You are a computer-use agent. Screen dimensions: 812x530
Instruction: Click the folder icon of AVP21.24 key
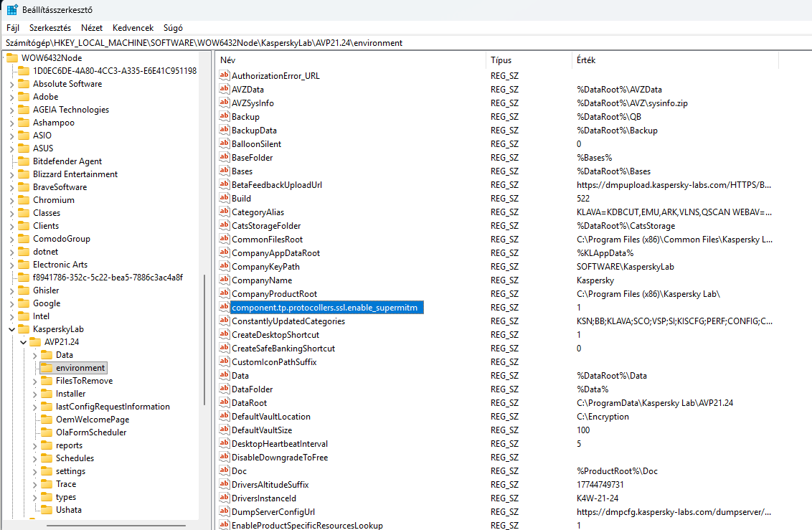(35, 342)
